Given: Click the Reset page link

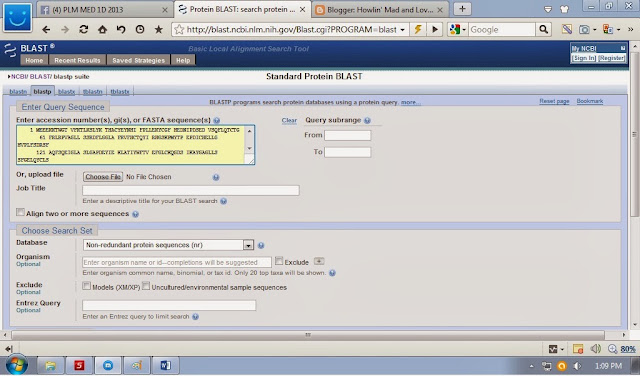Looking at the screenshot, I should tap(554, 101).
